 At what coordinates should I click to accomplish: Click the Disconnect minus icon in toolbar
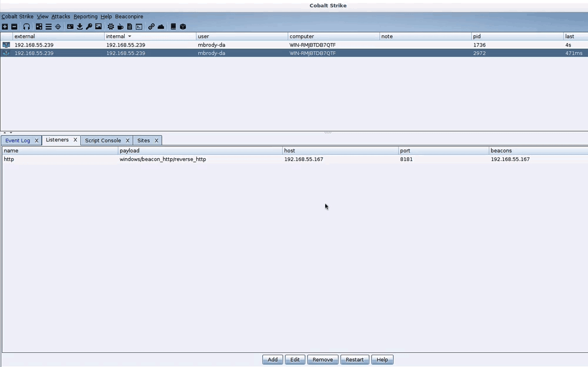click(14, 26)
